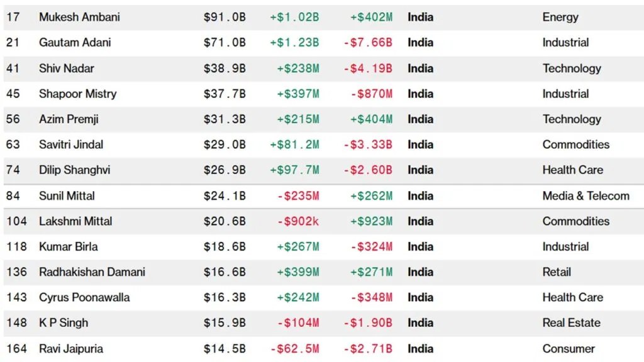Click Gautam Adani's name
The height and width of the screenshot is (362, 644).
(76, 43)
